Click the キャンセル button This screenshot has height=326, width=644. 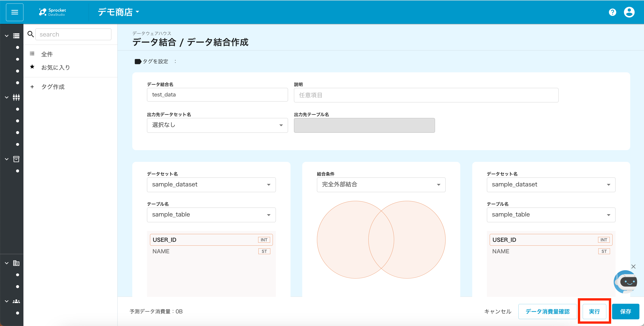pyautogui.click(x=497, y=312)
